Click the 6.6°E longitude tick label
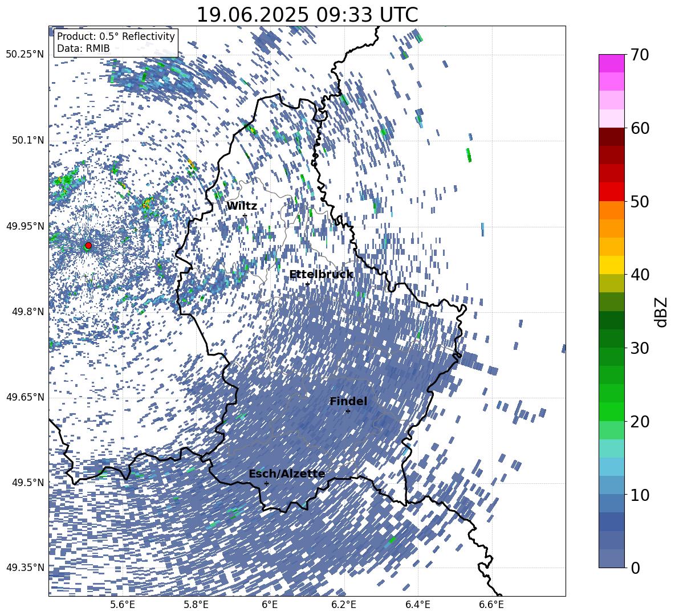Image resolution: width=675 pixels, height=616 pixels. click(491, 605)
